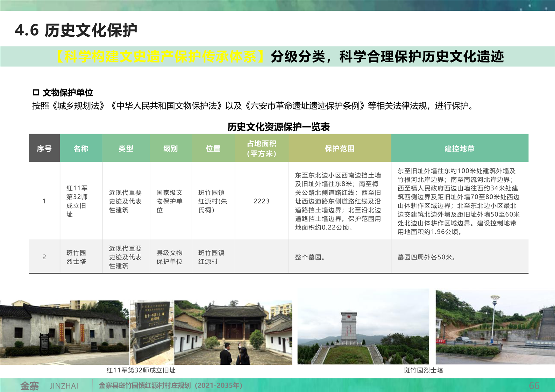Select the 保护范围 column header
Image resolution: width=555 pixels, height=392 pixels.
tap(340, 148)
